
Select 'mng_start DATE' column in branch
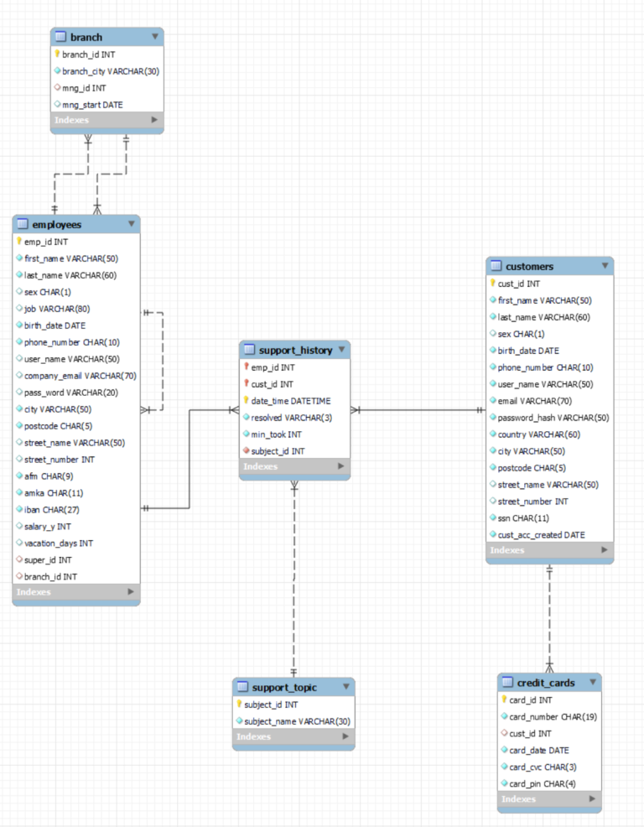pos(107,105)
